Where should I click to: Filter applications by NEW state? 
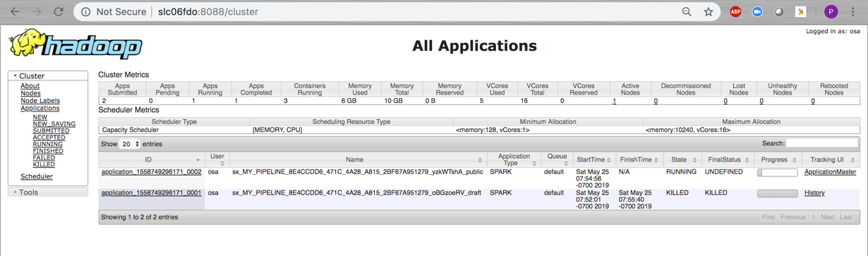tap(40, 117)
